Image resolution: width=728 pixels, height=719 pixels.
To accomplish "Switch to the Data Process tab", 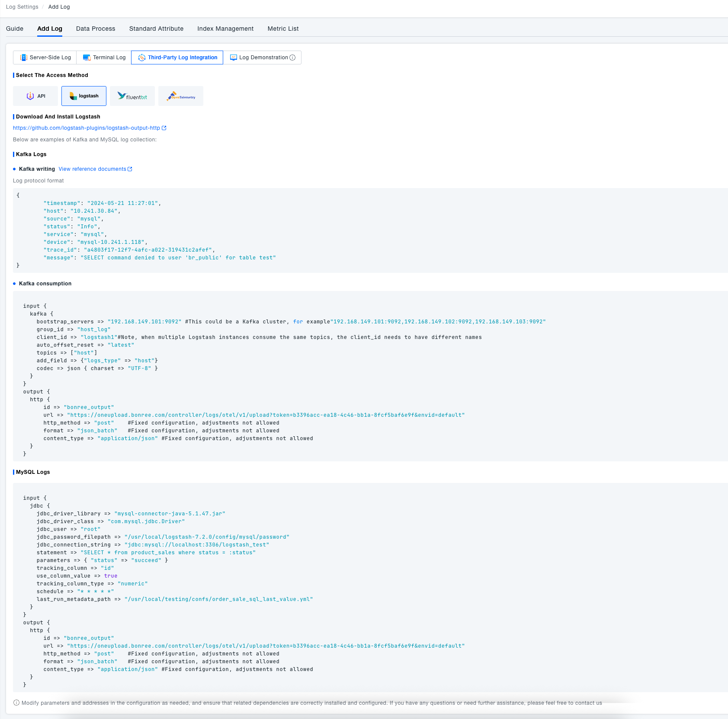I will 96,29.
